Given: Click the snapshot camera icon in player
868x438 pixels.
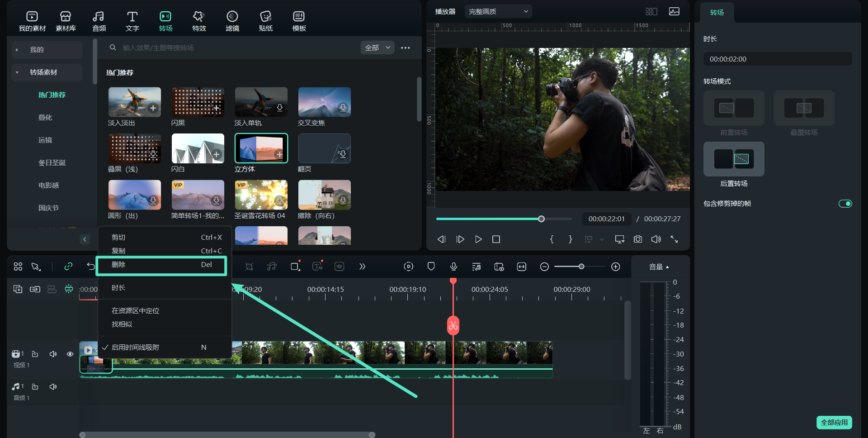Looking at the screenshot, I should click(637, 239).
